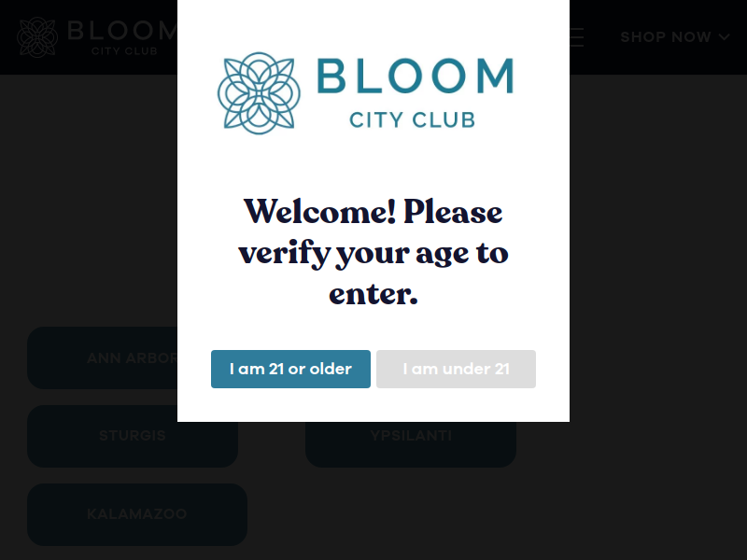The width and height of the screenshot is (747, 560).
Task: Open the SHOP NOW menu label
Action: (666, 37)
